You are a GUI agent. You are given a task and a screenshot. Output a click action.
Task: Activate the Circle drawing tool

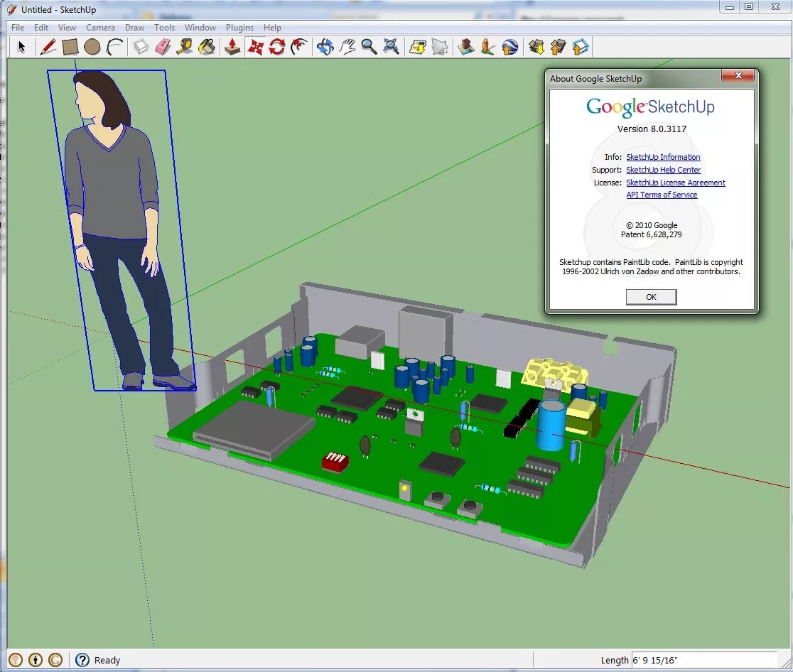[92, 47]
